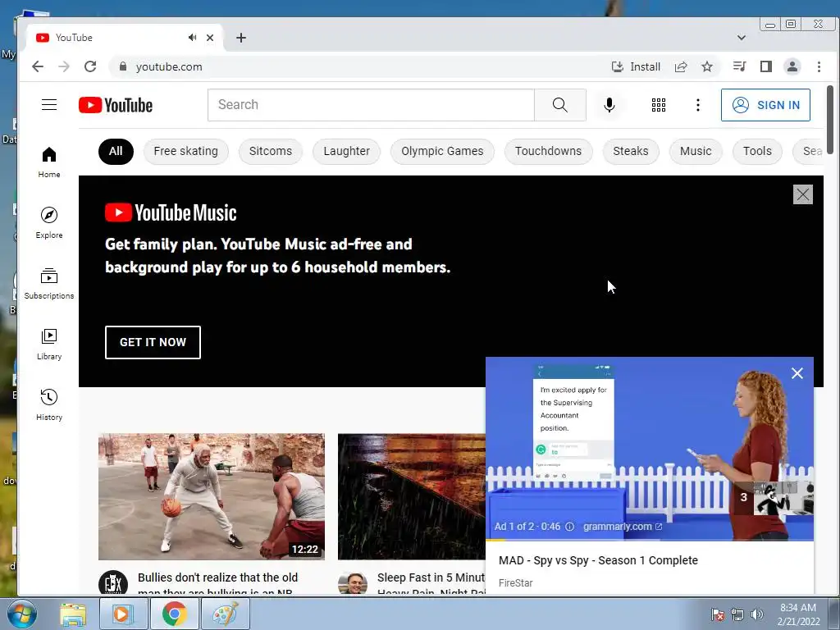Click the page vertical scrollbar

(x=830, y=119)
